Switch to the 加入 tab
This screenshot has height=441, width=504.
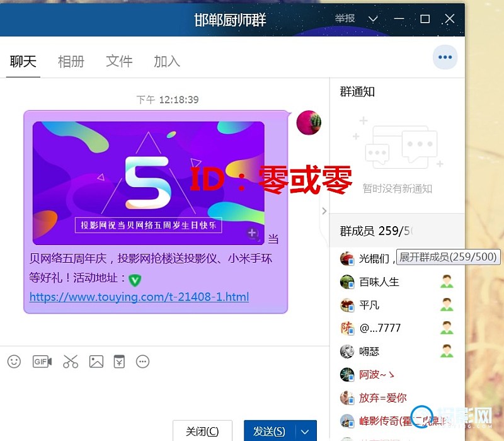167,61
